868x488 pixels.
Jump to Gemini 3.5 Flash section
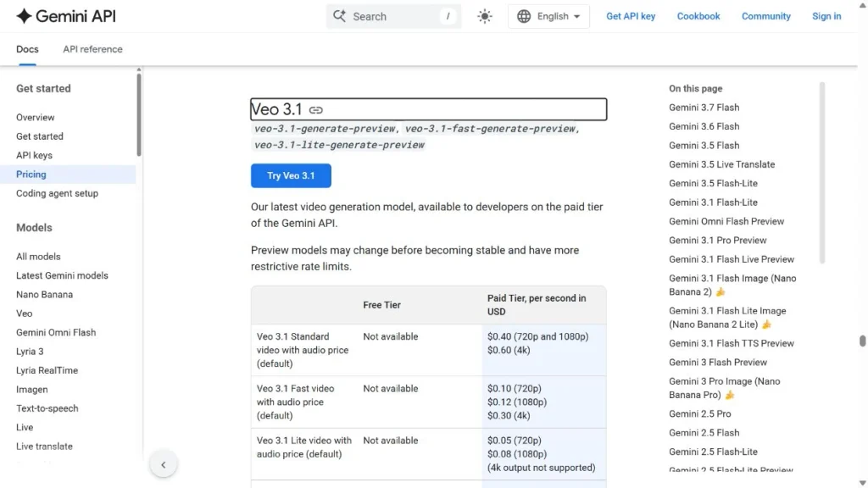(704, 146)
